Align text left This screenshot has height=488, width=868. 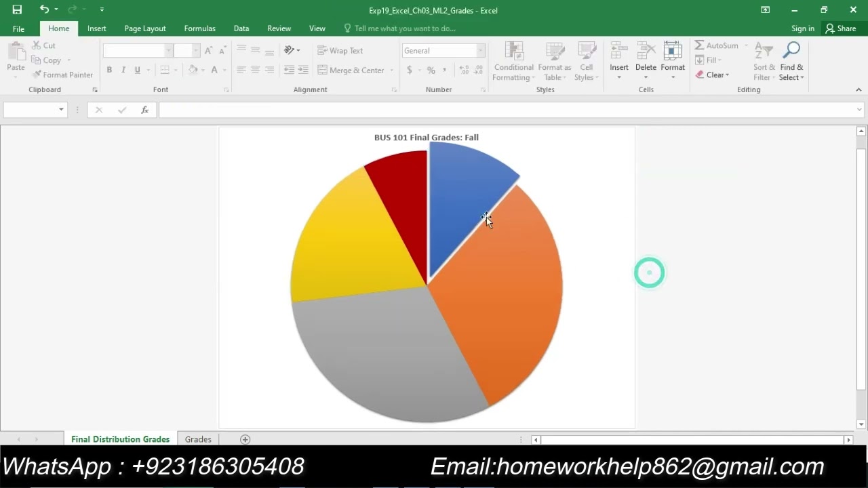pos(241,70)
